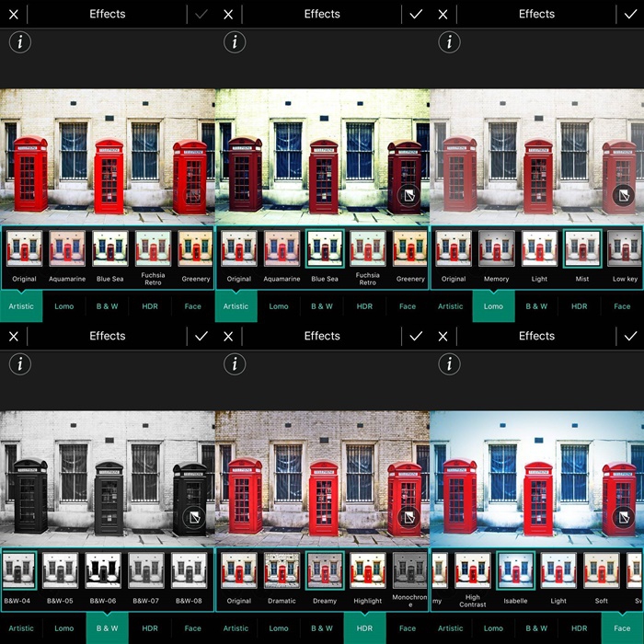Pick the Soft face filter
This screenshot has width=644, height=644.
pos(602,570)
